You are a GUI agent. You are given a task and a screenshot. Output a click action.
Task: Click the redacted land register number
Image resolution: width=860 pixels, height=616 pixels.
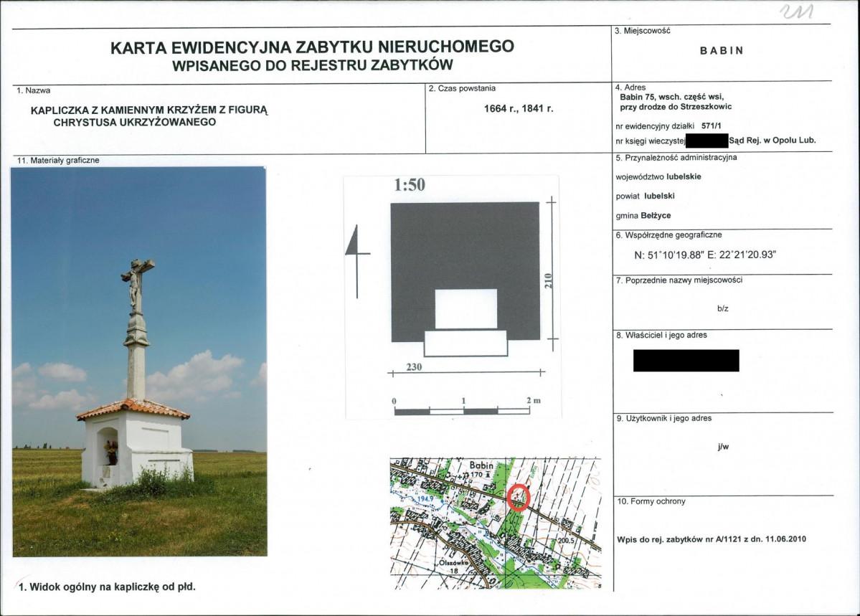pos(707,141)
